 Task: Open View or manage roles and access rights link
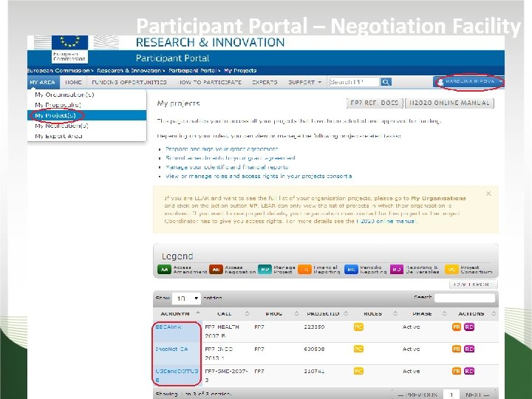(x=259, y=176)
